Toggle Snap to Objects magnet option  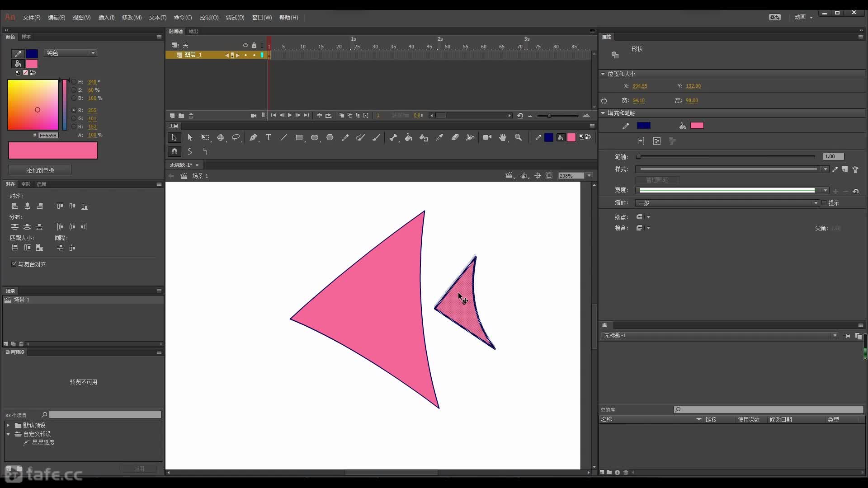pos(175,151)
